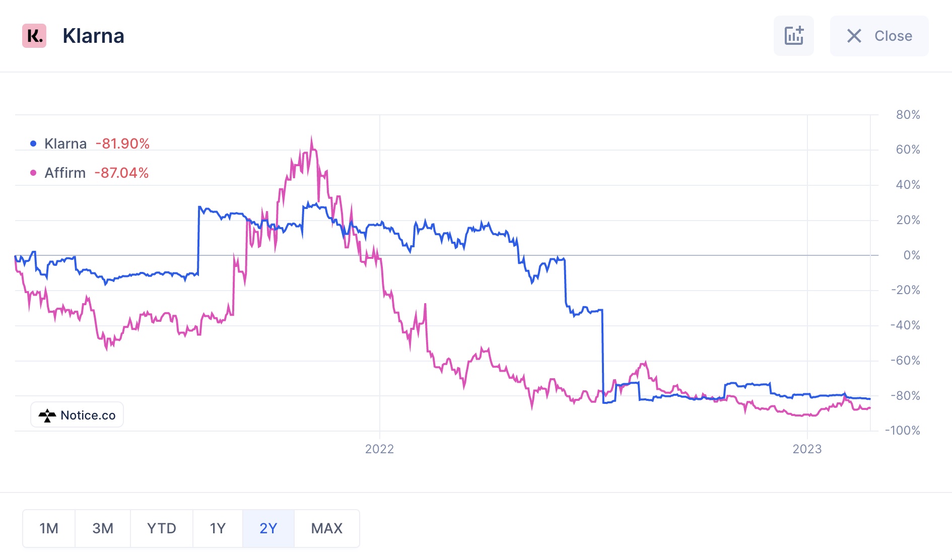The width and height of the screenshot is (952, 560).
Task: Switch to the YTD range
Action: 162,528
